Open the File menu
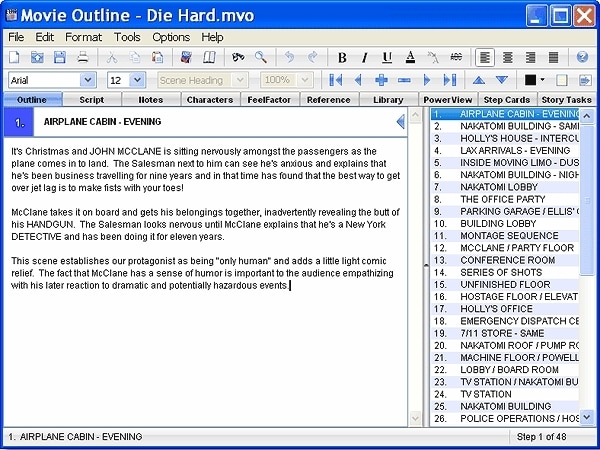Screen dimensions: 600x450 pos(16,37)
